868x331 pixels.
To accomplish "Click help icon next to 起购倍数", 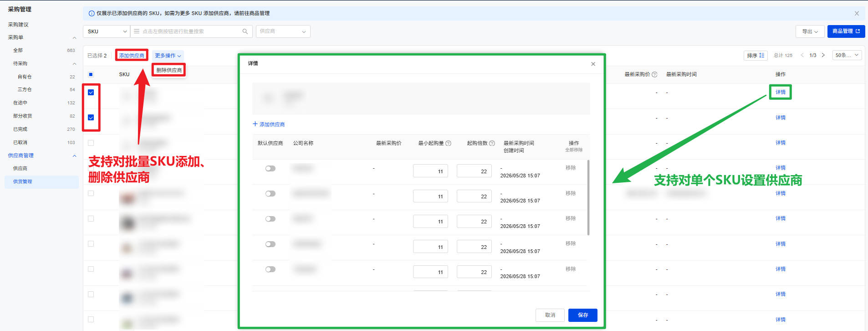I will pyautogui.click(x=492, y=143).
